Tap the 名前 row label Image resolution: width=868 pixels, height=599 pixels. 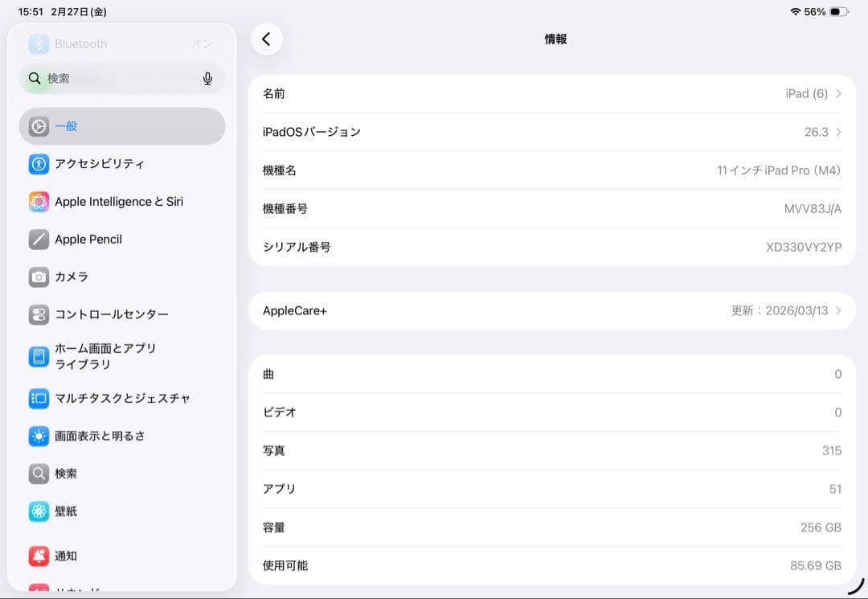coord(273,93)
